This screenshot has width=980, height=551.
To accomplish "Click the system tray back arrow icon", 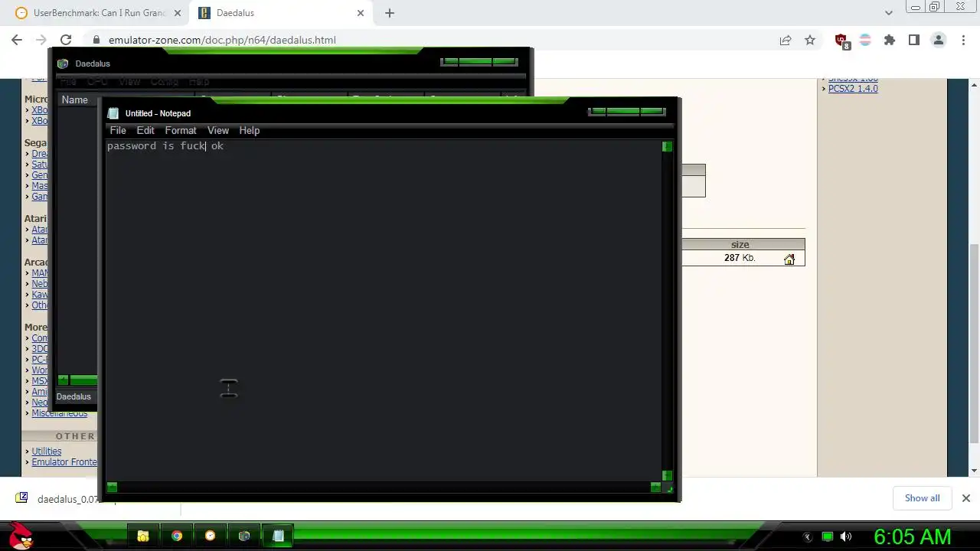I will click(807, 537).
